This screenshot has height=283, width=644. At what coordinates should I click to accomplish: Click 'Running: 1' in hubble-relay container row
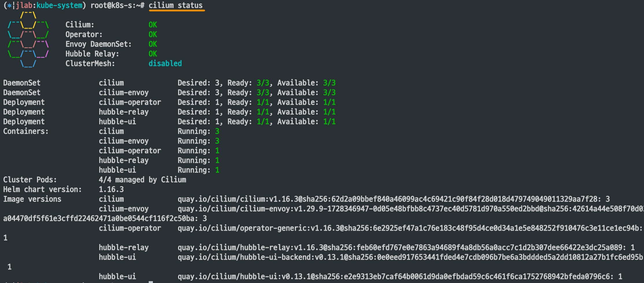click(198, 160)
